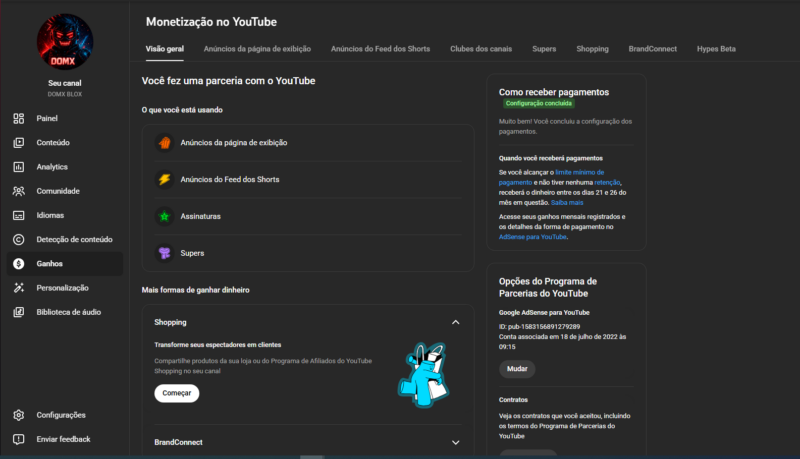Open the Detecção de conteúdo copyright icon

point(19,240)
